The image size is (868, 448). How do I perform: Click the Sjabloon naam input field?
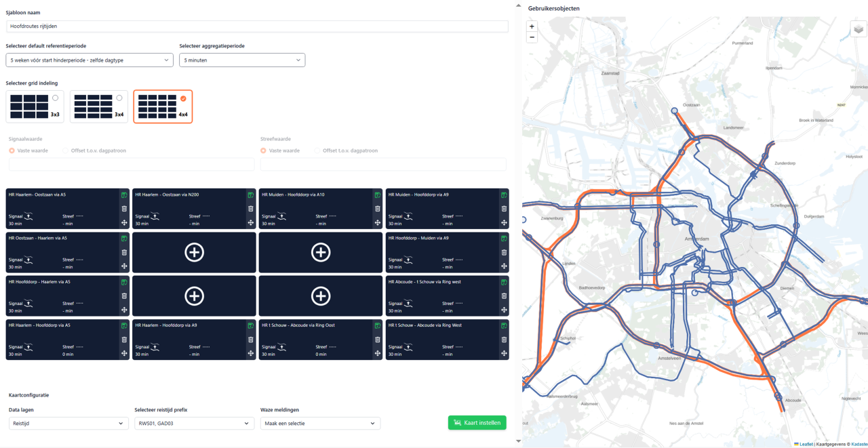(257, 26)
